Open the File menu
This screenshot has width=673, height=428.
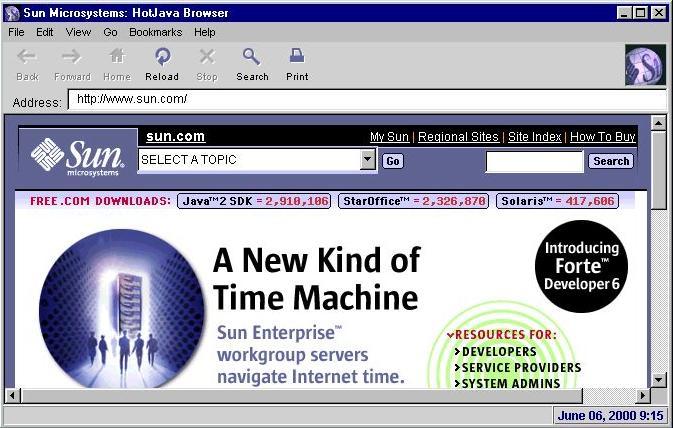coord(16,32)
